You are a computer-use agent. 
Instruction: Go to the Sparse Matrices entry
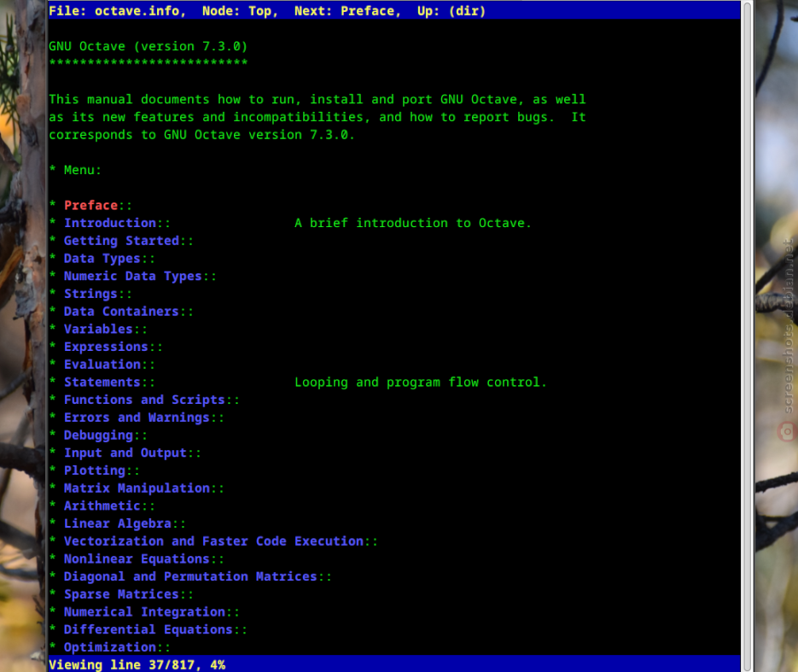pos(122,594)
